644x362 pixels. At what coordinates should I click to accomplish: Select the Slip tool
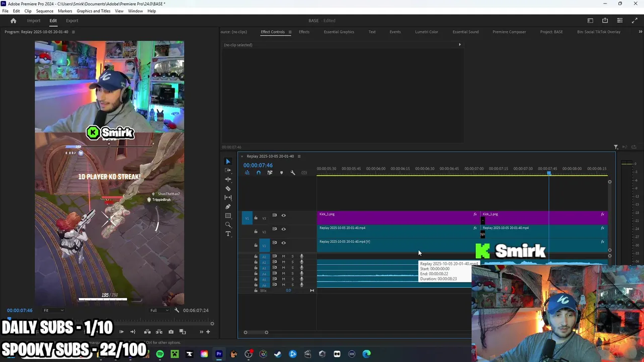pos(228,198)
